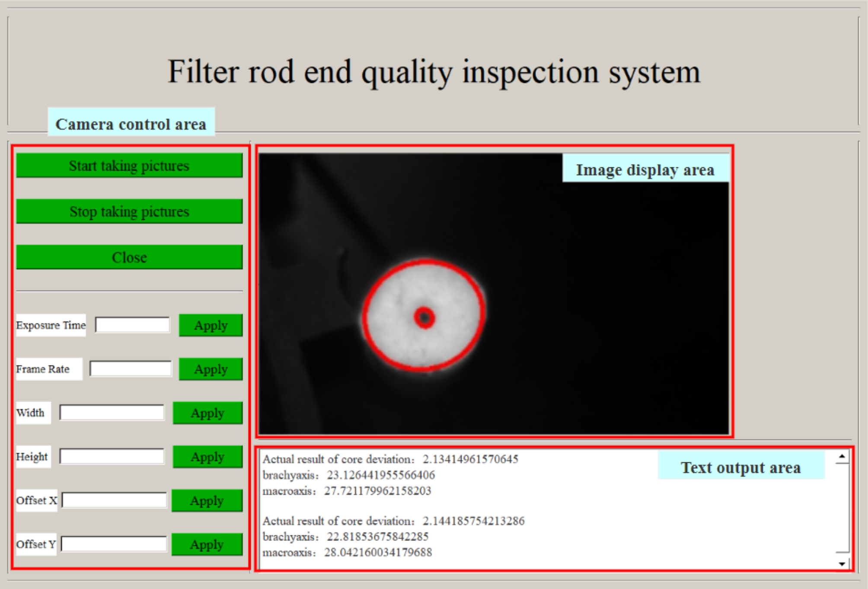868x589 pixels.
Task: Apply the Offset X setting
Action: point(207,501)
